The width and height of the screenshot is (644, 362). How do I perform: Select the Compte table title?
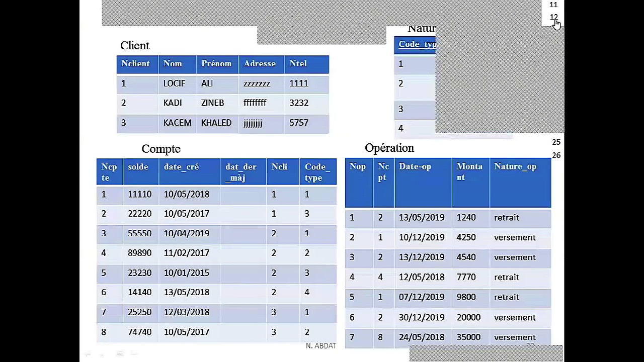tap(161, 149)
